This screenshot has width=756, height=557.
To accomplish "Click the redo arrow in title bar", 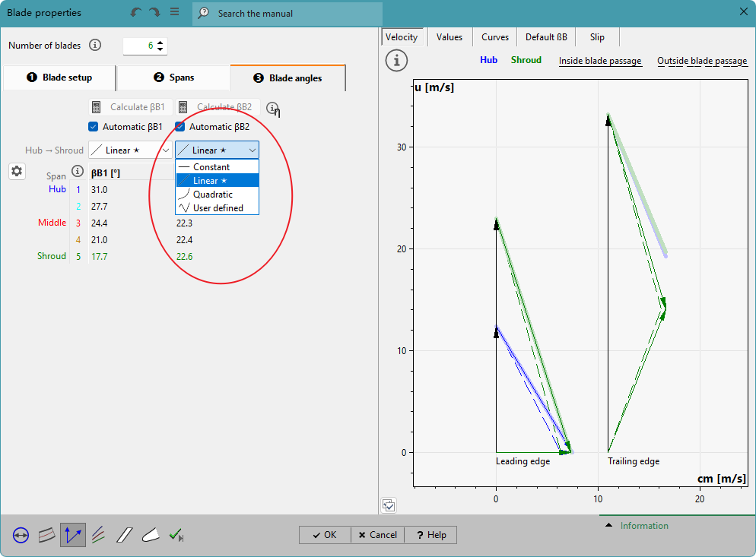I will [154, 13].
